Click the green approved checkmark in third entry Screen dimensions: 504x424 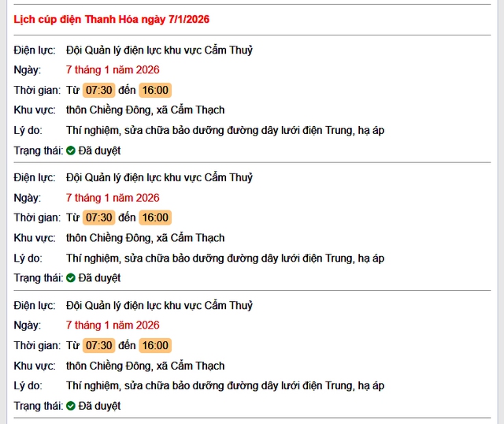pyautogui.click(x=71, y=406)
